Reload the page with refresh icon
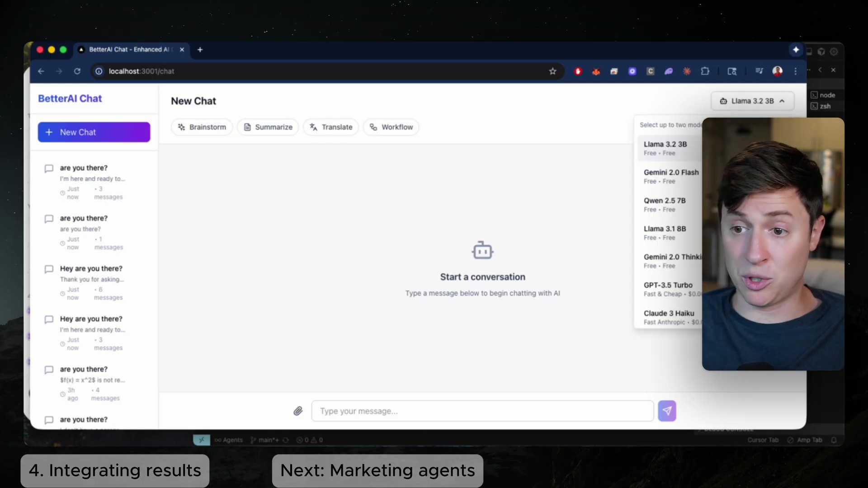 [x=77, y=71]
